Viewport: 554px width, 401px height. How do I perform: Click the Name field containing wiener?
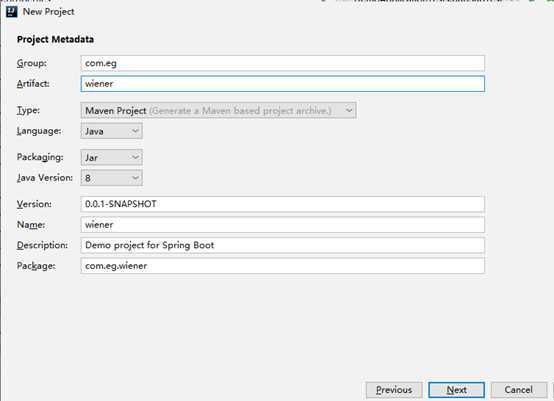pyautogui.click(x=282, y=225)
